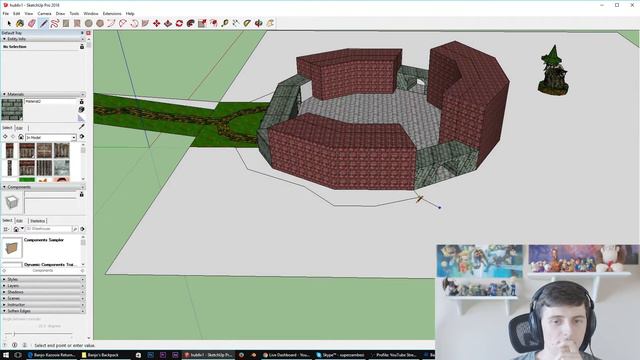The height and width of the screenshot is (360, 640).
Task: Select the Axes tool
Action: [259, 24]
